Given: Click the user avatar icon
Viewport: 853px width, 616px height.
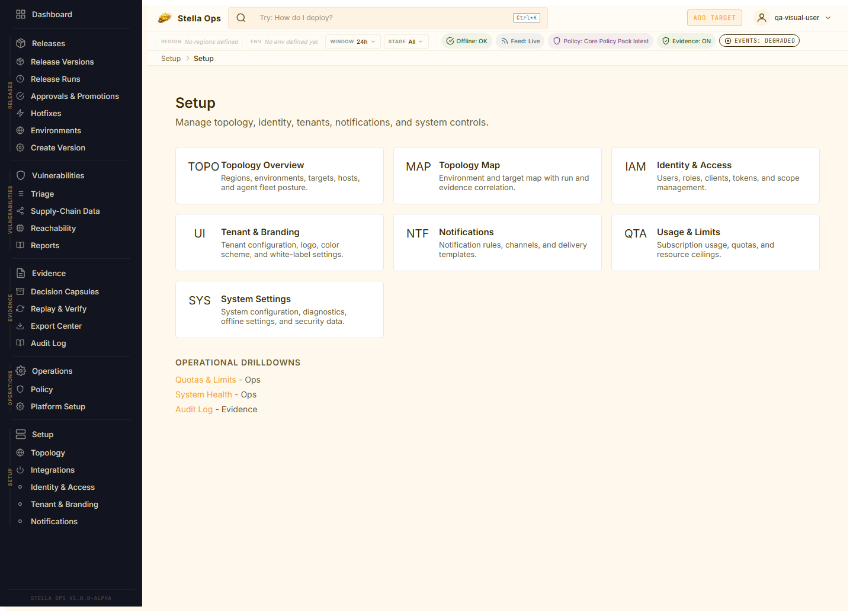Looking at the screenshot, I should coord(762,18).
